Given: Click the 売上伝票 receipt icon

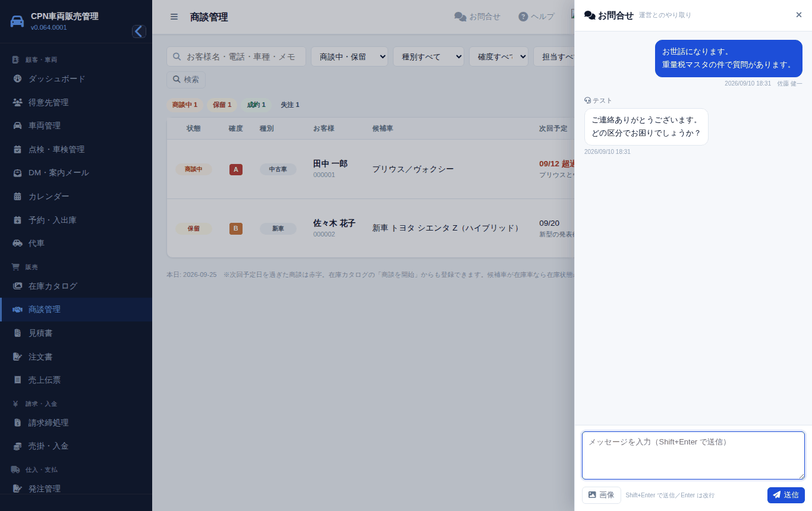Looking at the screenshot, I should [x=17, y=380].
